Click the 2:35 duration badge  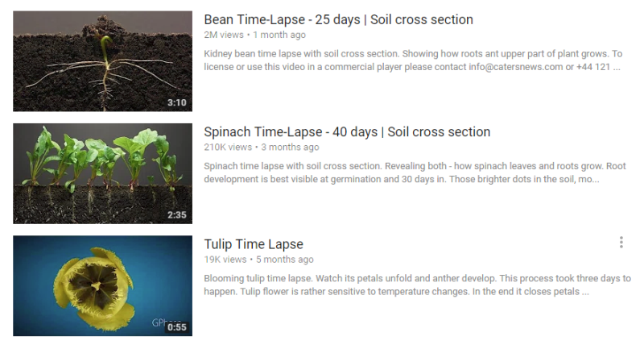177,215
